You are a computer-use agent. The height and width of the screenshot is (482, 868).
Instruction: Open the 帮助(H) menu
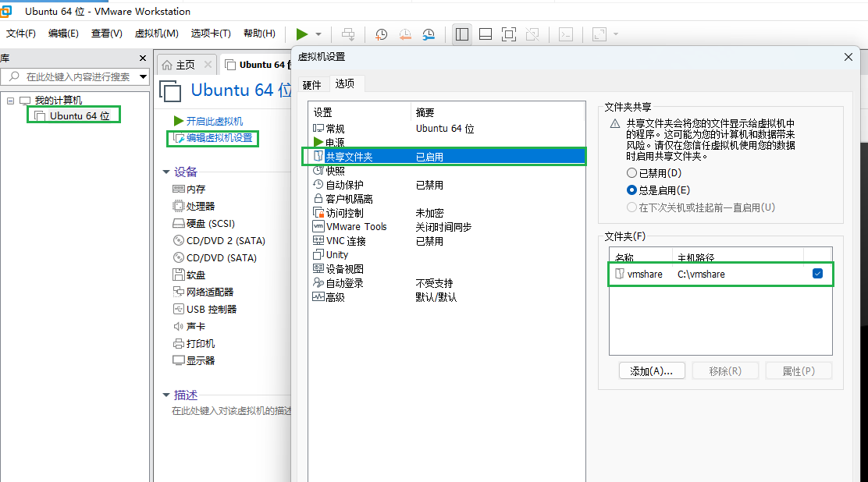click(x=260, y=34)
